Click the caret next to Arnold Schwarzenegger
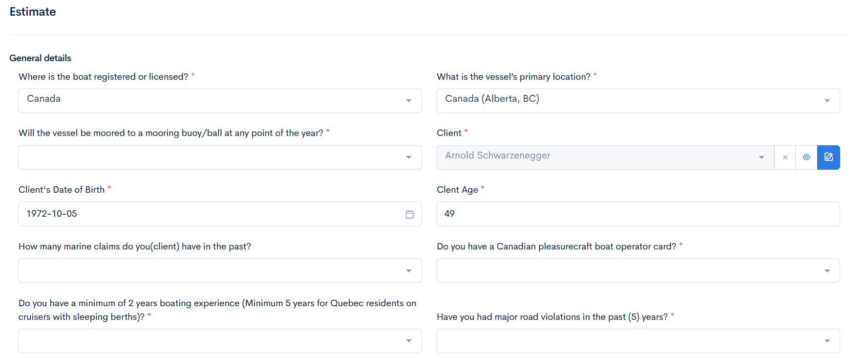 pos(761,157)
